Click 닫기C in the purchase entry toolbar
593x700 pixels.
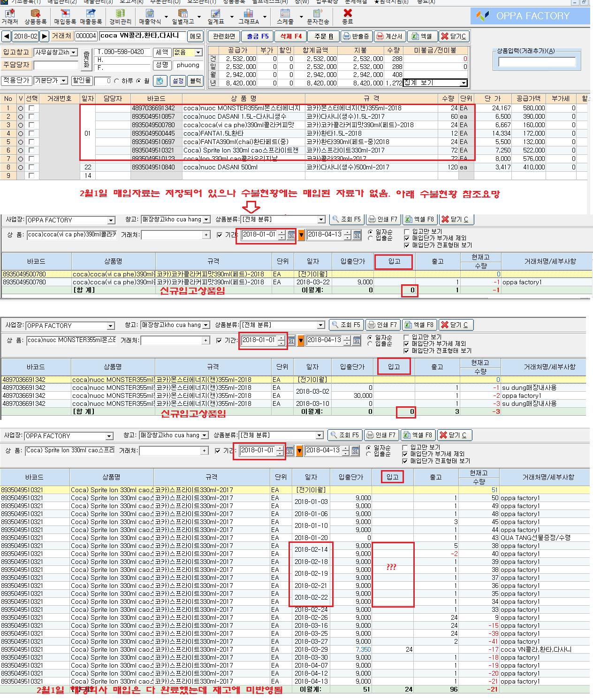tap(454, 36)
